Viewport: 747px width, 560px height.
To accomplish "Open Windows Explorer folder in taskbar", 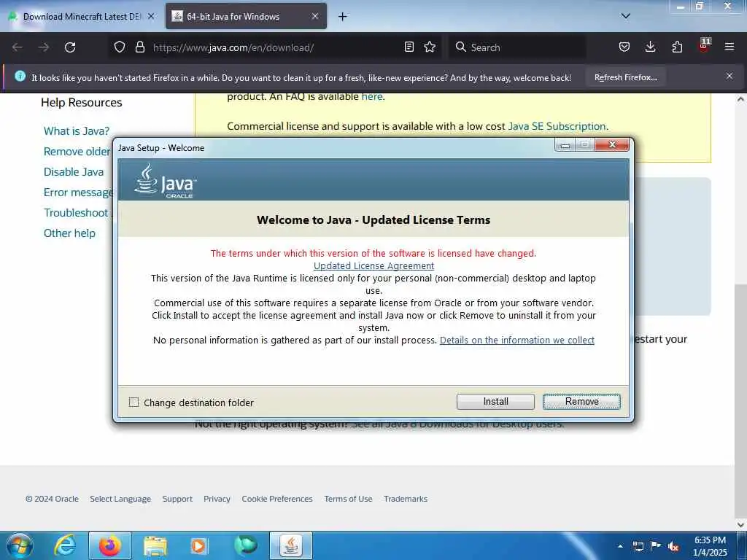I will pos(155,545).
